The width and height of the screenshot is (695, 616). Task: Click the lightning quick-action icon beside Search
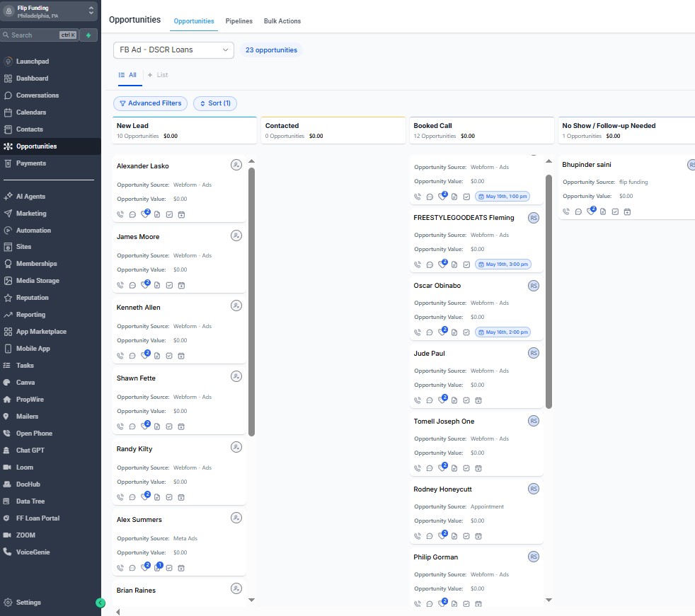pyautogui.click(x=88, y=35)
